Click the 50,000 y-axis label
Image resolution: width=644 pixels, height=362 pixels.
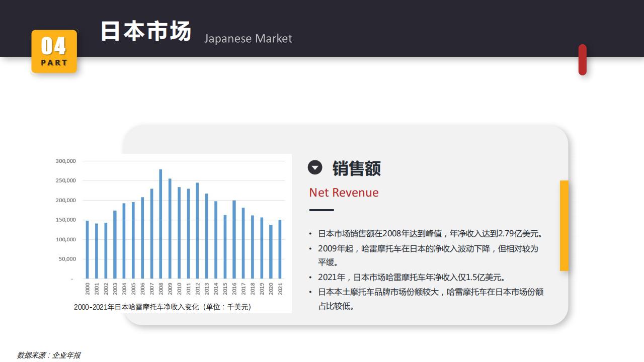tap(67, 259)
